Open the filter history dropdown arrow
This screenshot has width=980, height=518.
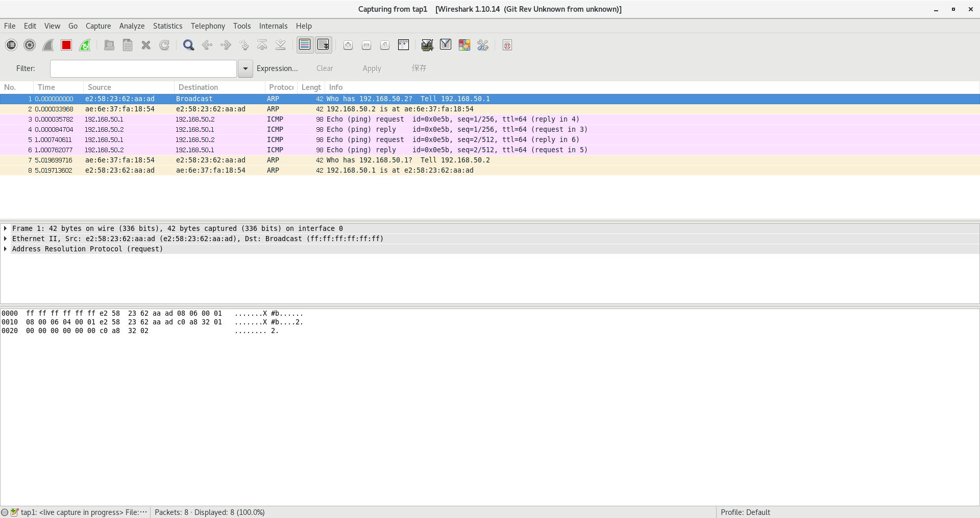(x=246, y=68)
